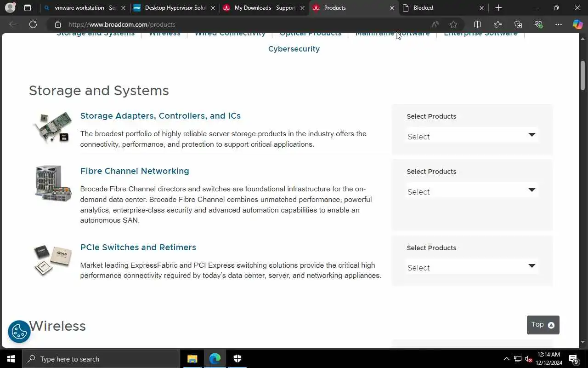
Task: Open Windows Security taskbar icon
Action: coord(237,359)
